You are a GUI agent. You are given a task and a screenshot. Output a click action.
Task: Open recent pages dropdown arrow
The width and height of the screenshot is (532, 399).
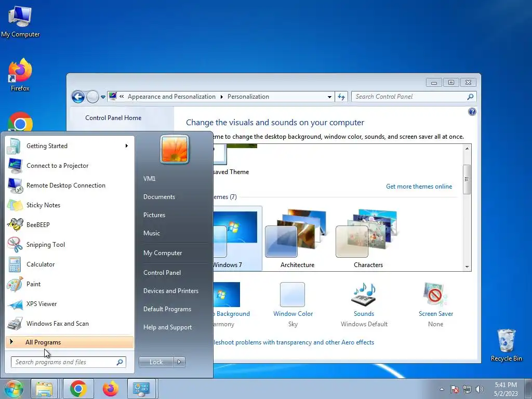[103, 97]
